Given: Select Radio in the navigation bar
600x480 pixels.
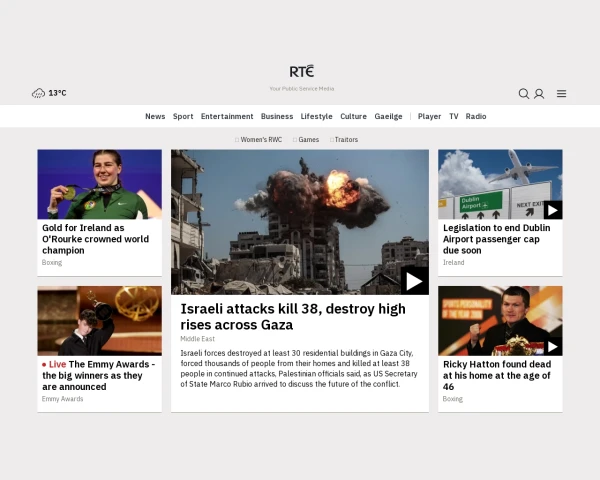Looking at the screenshot, I should point(476,116).
